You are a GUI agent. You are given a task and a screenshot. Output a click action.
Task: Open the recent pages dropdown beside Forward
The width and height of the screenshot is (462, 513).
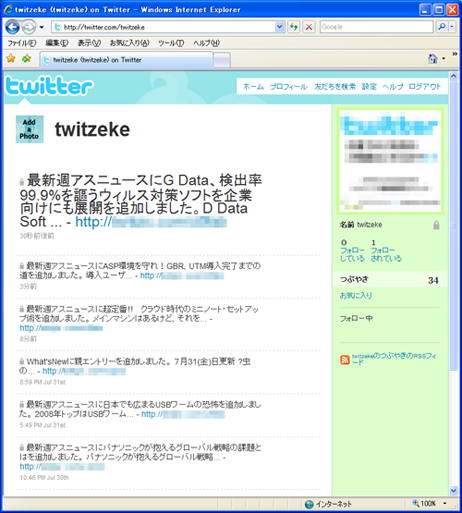[41, 27]
